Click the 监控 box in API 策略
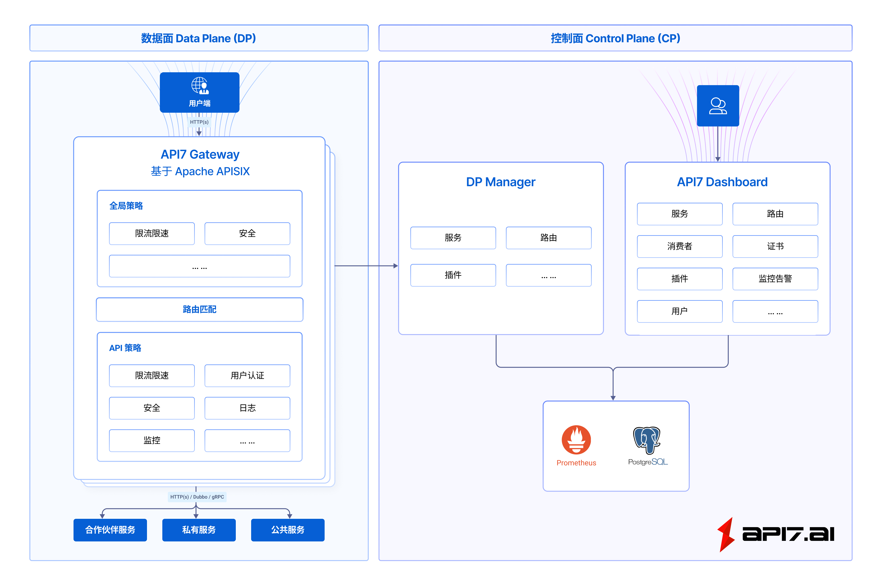 (x=152, y=441)
